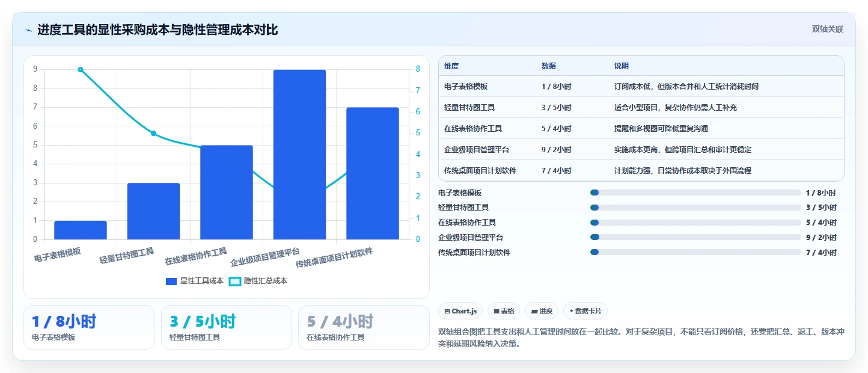Viewport: 868px width, 373px height.
Task: Click the tallest bar for 企业级项目管理平台
Action: coord(299,155)
